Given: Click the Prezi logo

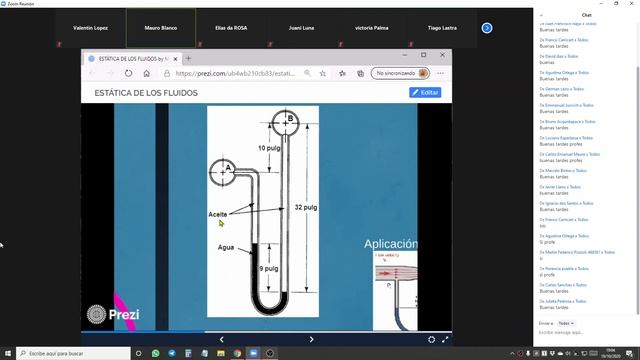Looking at the screenshot, I should pos(113,314).
